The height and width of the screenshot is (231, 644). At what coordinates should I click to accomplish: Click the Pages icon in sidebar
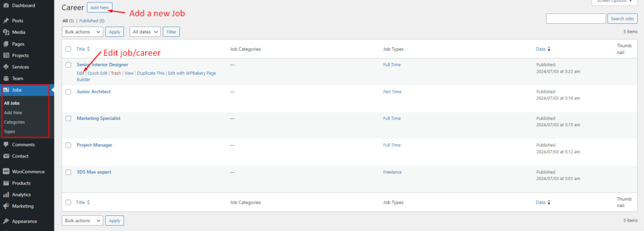6,44
